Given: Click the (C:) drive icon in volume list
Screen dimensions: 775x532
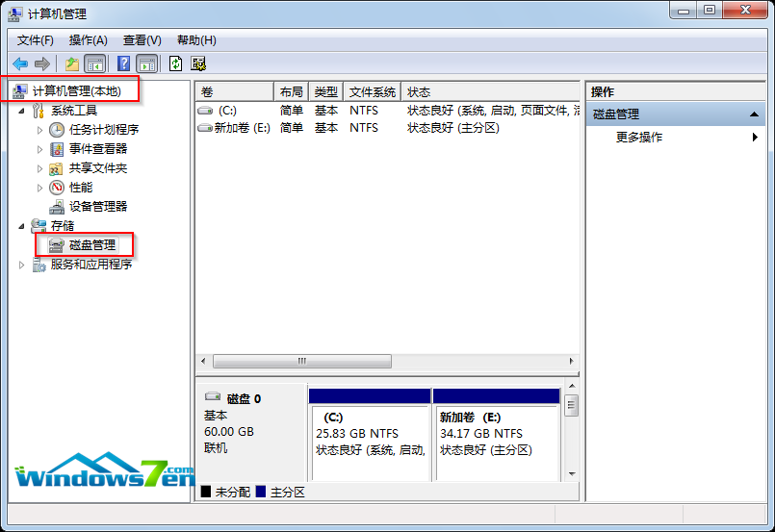Looking at the screenshot, I should tap(205, 111).
